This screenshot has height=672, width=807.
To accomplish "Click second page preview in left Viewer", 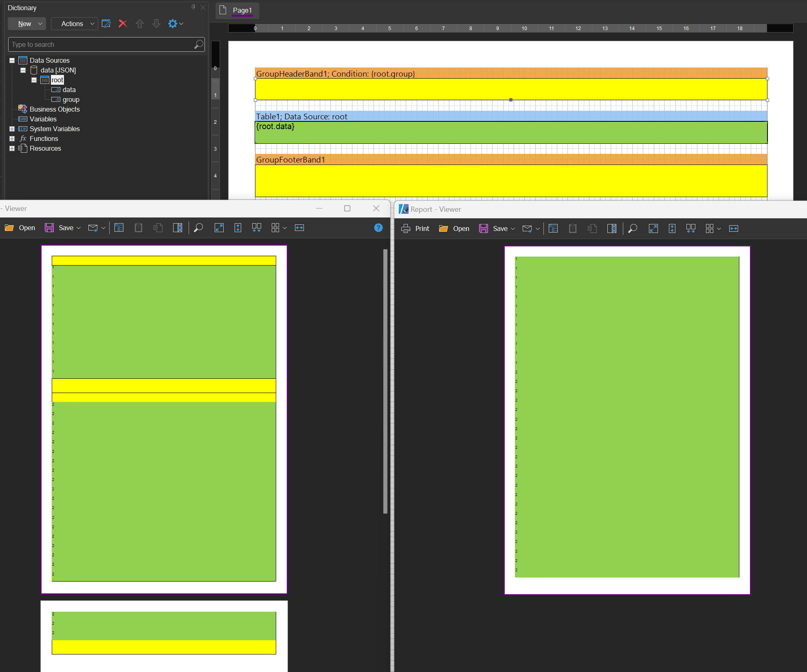I will 164,636.
